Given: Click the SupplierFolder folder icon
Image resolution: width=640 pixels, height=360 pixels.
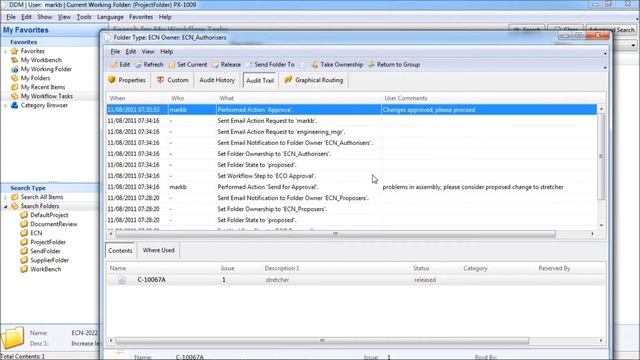Looking at the screenshot, I should [24, 260].
